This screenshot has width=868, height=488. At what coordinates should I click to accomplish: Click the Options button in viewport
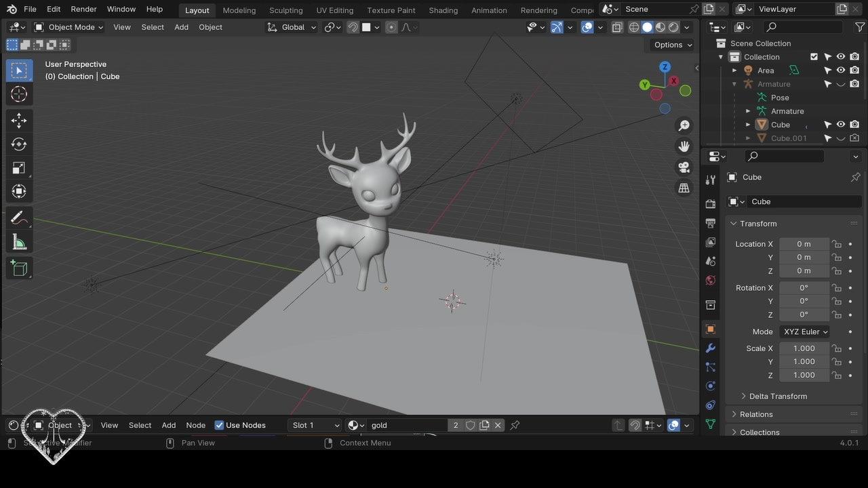click(673, 45)
